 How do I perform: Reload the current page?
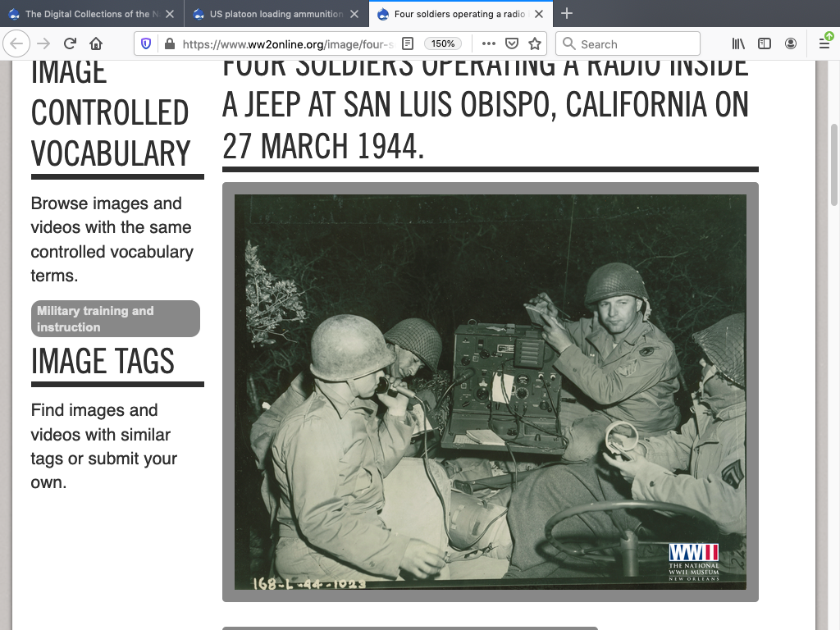click(70, 44)
